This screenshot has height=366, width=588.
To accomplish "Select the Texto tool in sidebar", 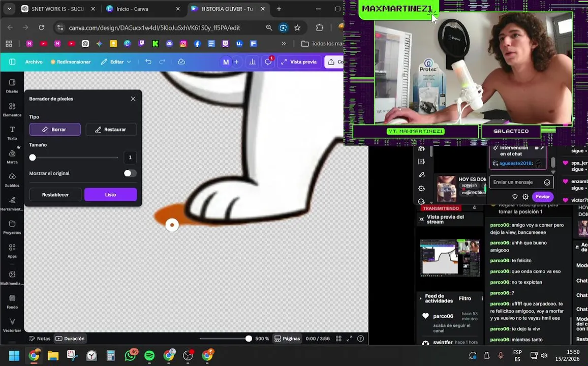I will [12, 133].
